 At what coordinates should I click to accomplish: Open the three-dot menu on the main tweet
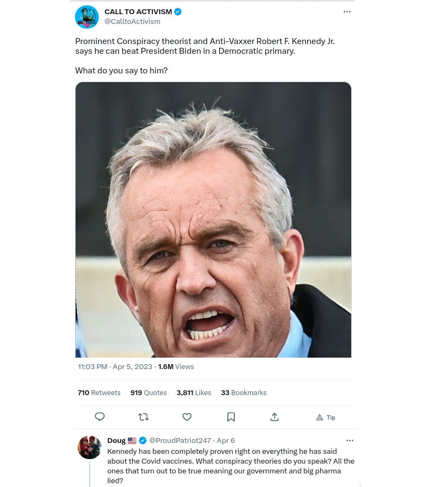tap(347, 12)
